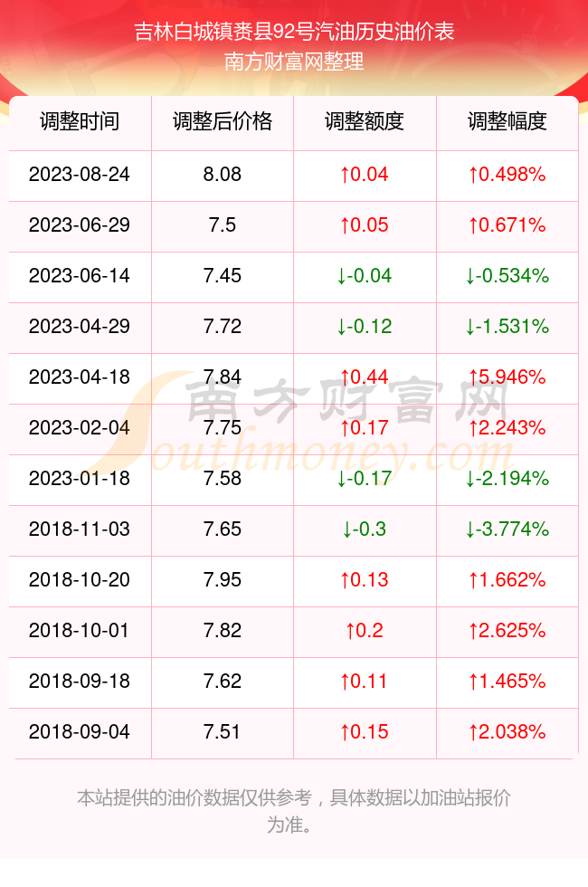Click the ↓-0.17 adjustment cell

click(x=365, y=479)
